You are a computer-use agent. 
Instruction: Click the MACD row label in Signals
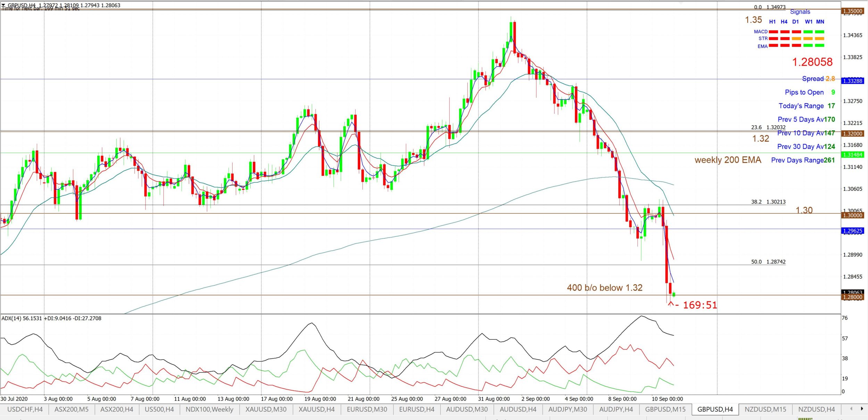point(760,32)
